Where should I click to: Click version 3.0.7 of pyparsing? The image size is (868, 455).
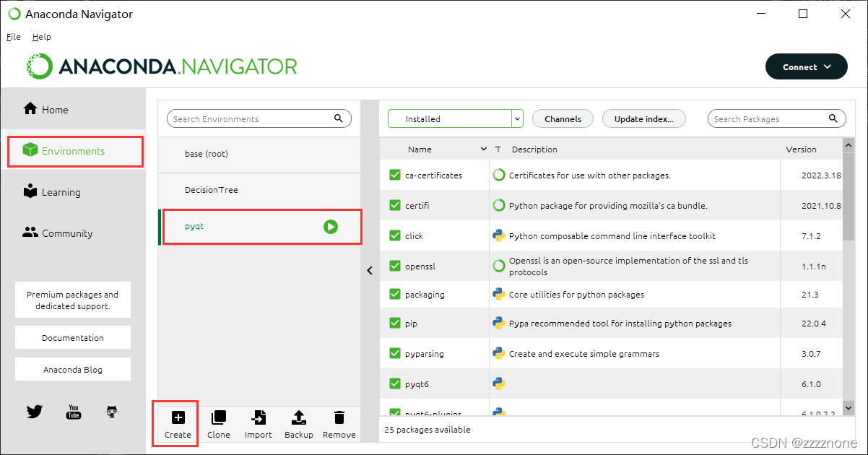811,354
